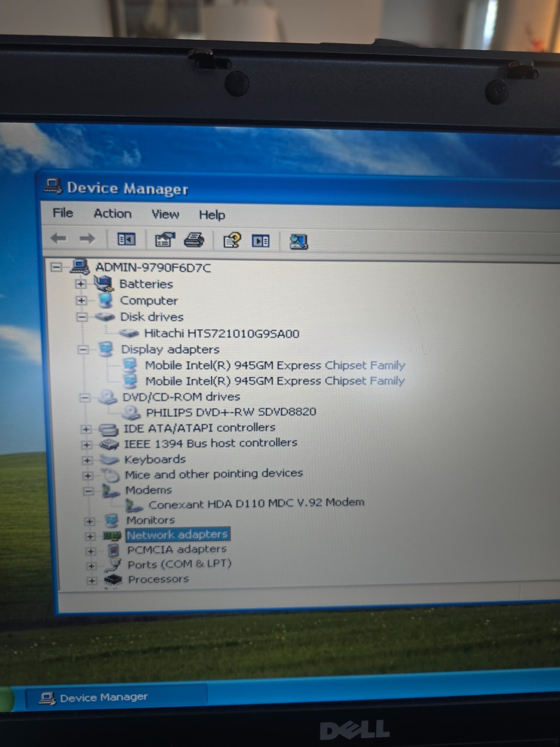
Task: Collapse the Disk drives node
Action: pos(82,317)
